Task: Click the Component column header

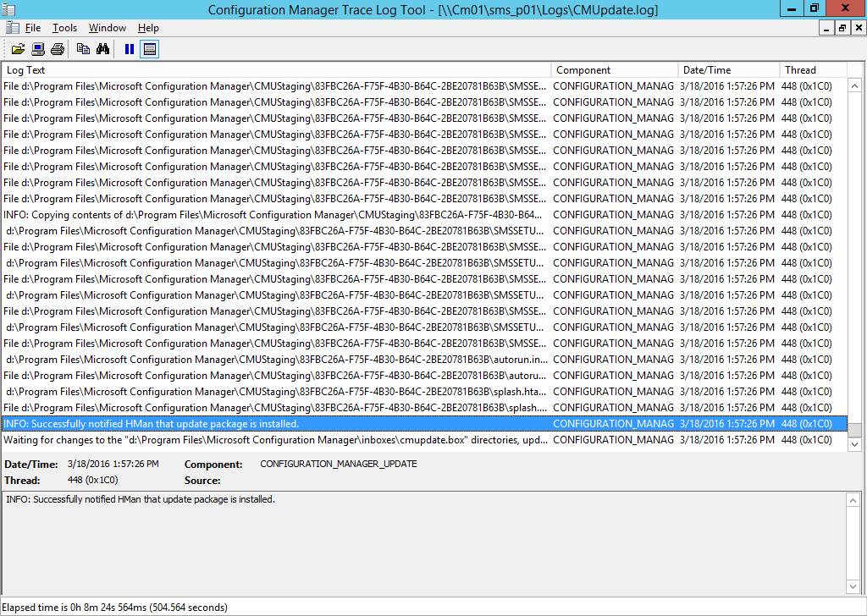Action: (x=615, y=70)
